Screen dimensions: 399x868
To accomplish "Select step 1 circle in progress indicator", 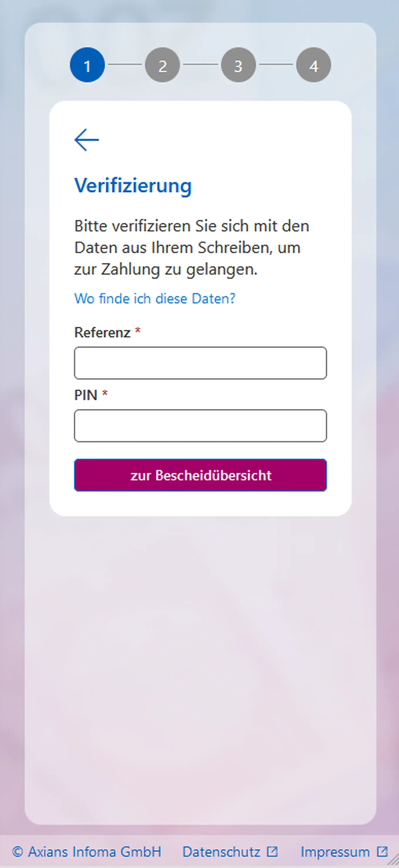I will [87, 65].
